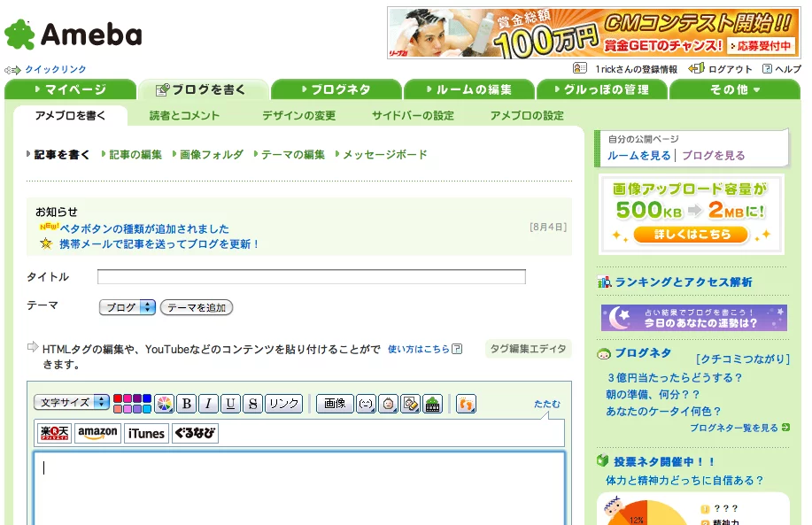Click into the タイトル input field
This screenshot has height=525, width=812.
coord(311,277)
